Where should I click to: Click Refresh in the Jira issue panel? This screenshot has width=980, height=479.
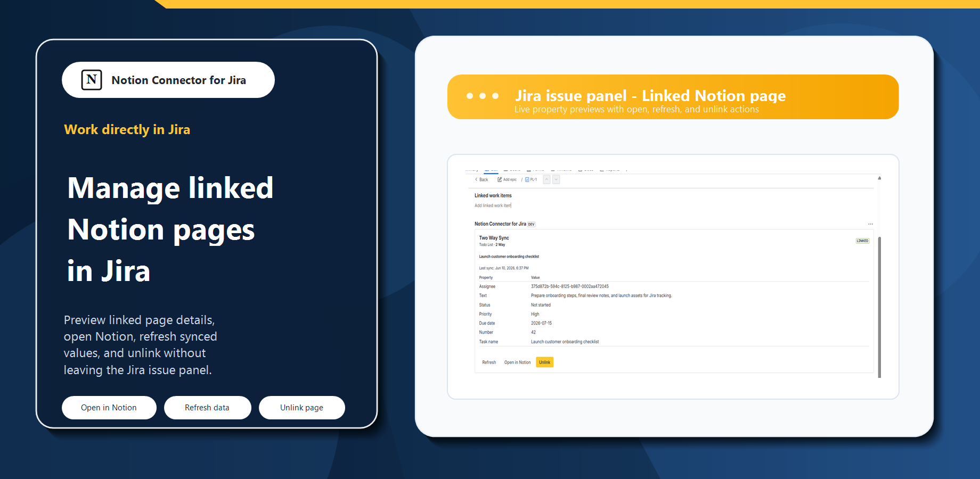(489, 362)
